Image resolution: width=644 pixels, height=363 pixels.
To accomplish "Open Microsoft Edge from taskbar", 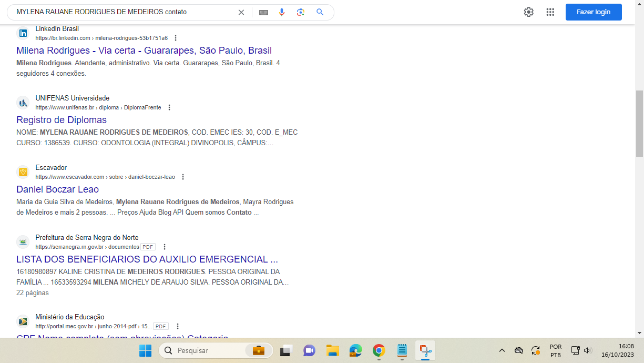I will (x=356, y=350).
